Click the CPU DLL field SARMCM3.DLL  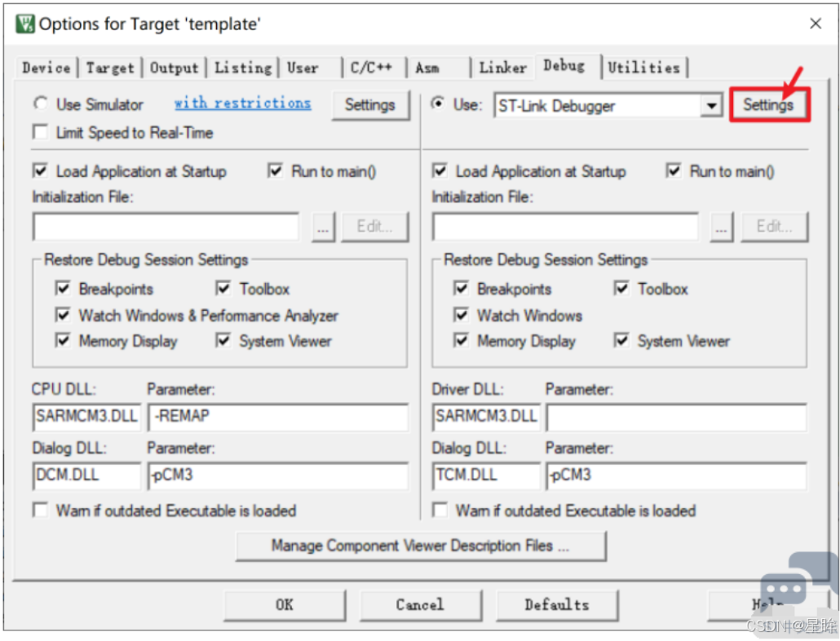coord(86,417)
